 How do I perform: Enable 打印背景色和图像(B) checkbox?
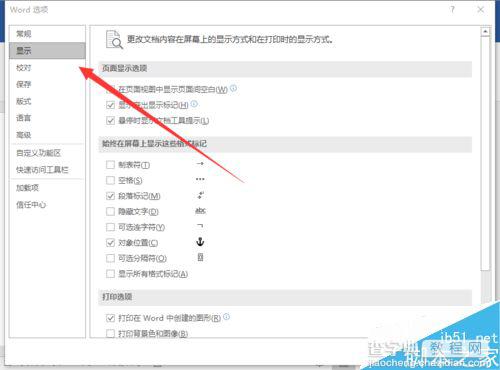tap(110, 333)
